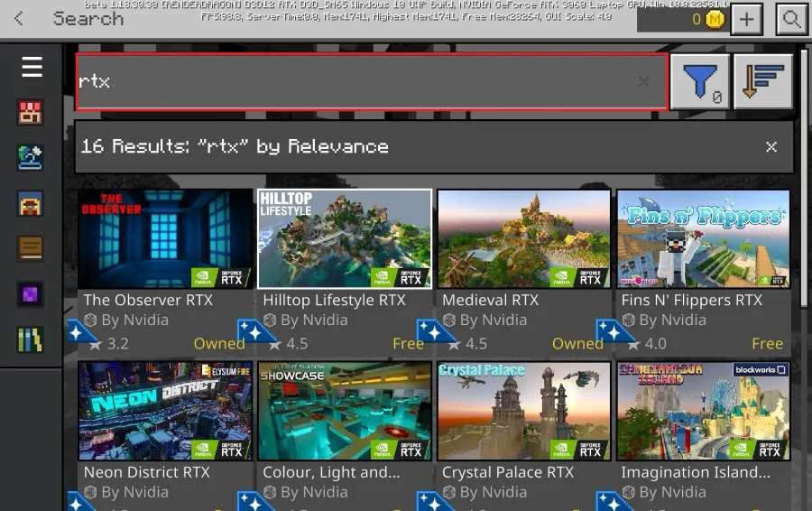The width and height of the screenshot is (812, 511).
Task: Open Crystal Palace RTX thumbnail
Action: (x=524, y=411)
